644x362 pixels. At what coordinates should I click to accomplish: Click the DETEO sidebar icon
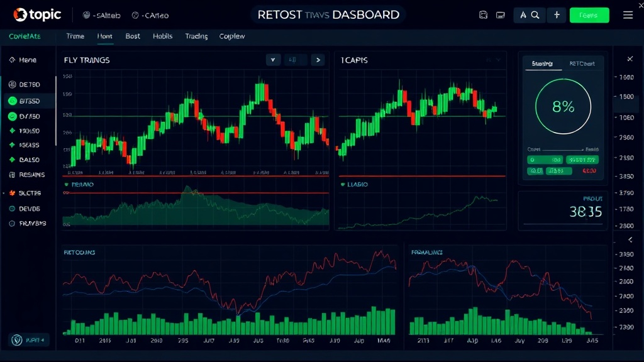[12, 85]
